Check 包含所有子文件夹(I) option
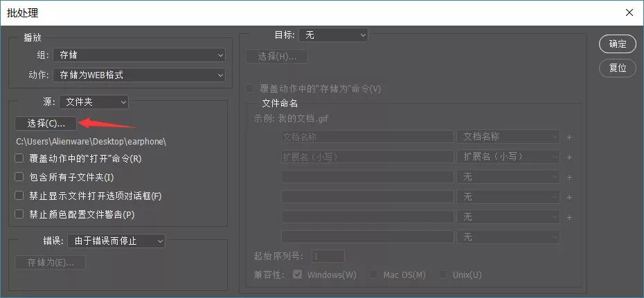The height and width of the screenshot is (298, 644). pos(19,177)
